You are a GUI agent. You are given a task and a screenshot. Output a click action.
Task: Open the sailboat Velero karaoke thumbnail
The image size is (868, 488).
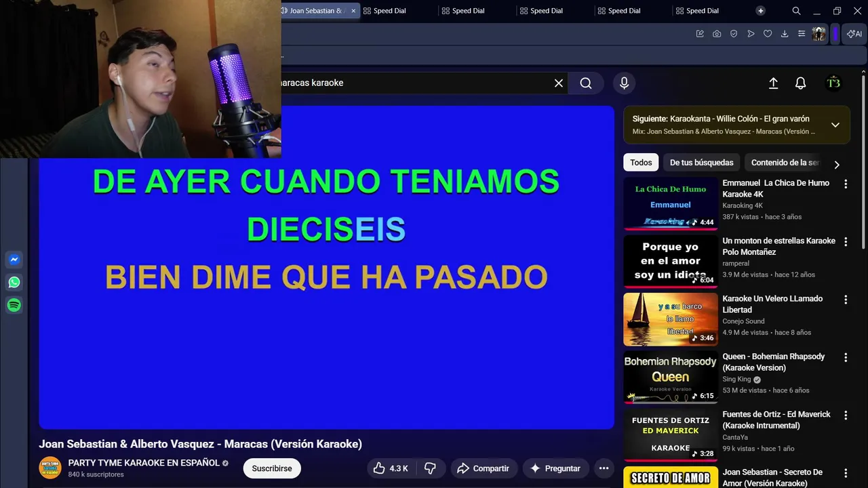click(671, 319)
